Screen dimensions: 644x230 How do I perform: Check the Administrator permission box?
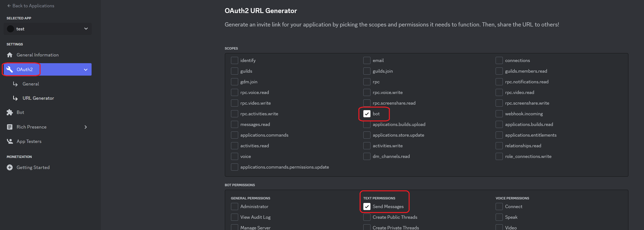234,207
